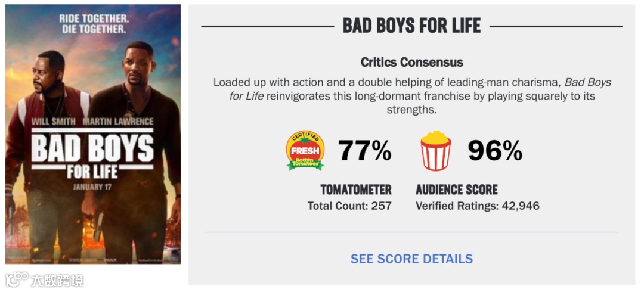Click the consensus paragraph text
The height and width of the screenshot is (292, 644).
pos(412,96)
